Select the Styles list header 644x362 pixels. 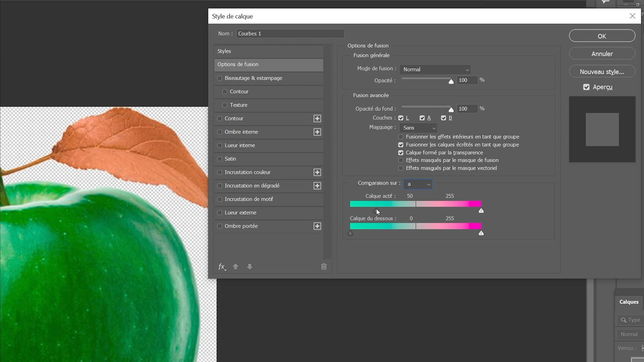click(269, 51)
